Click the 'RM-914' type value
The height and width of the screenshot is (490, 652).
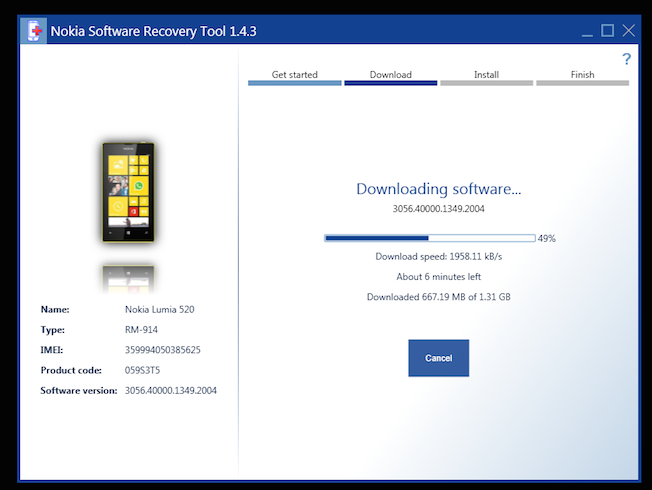tap(141, 330)
